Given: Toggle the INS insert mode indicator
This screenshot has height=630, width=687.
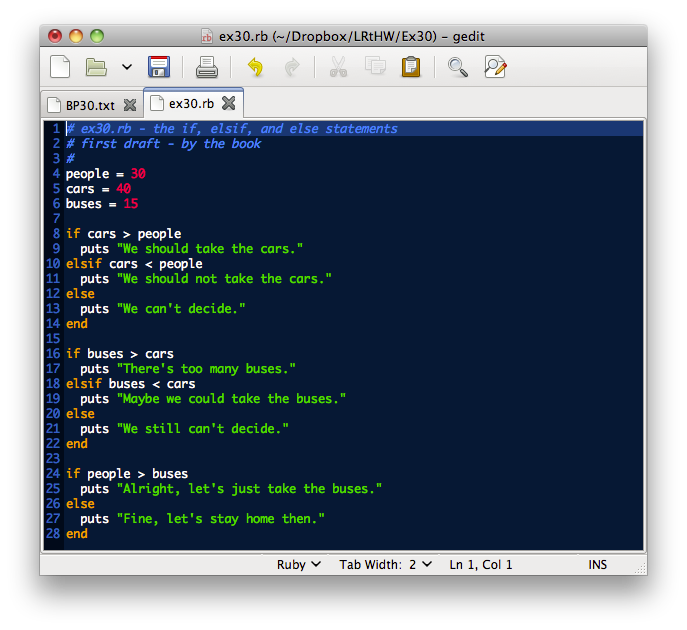Looking at the screenshot, I should 597,564.
